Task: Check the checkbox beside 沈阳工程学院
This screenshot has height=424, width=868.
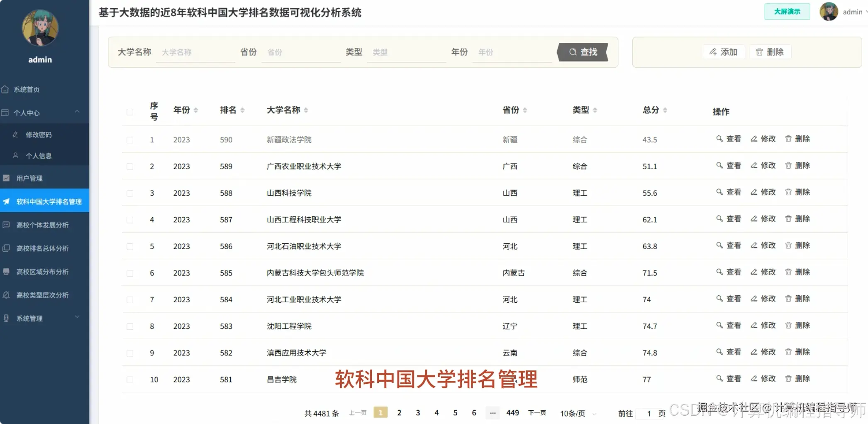Action: coord(130,326)
